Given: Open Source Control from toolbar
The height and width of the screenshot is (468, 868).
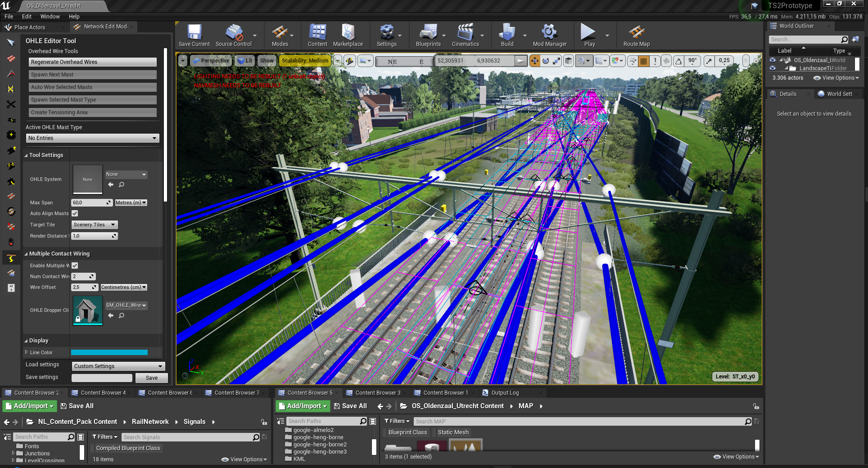Looking at the screenshot, I should [x=233, y=35].
